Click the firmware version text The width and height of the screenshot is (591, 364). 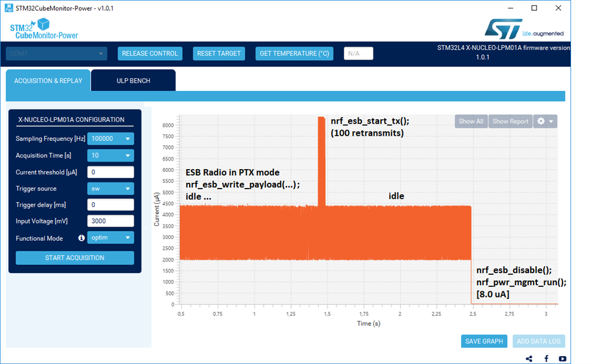(503, 52)
